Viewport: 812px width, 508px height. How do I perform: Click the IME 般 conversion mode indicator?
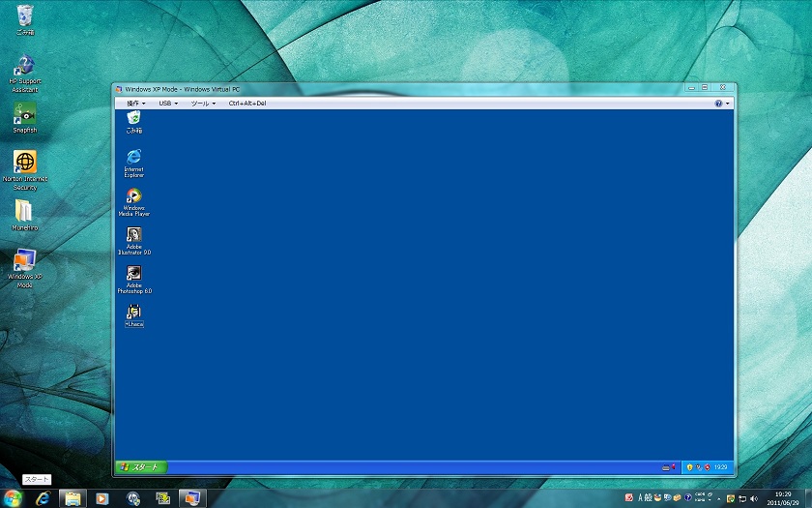(x=649, y=497)
